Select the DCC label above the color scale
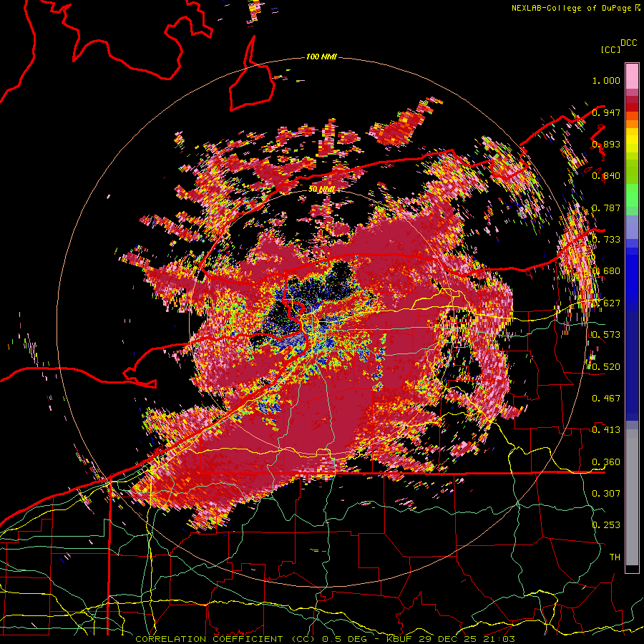Image resolution: width=644 pixels, height=644 pixels. tap(628, 43)
